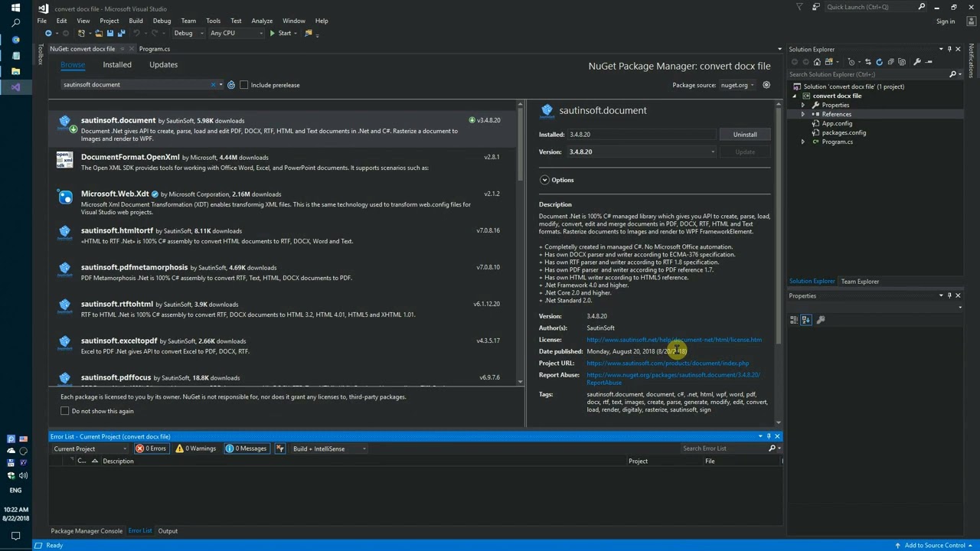Toggle the 0 Errors filter
The image size is (980, 551).
pos(151,448)
